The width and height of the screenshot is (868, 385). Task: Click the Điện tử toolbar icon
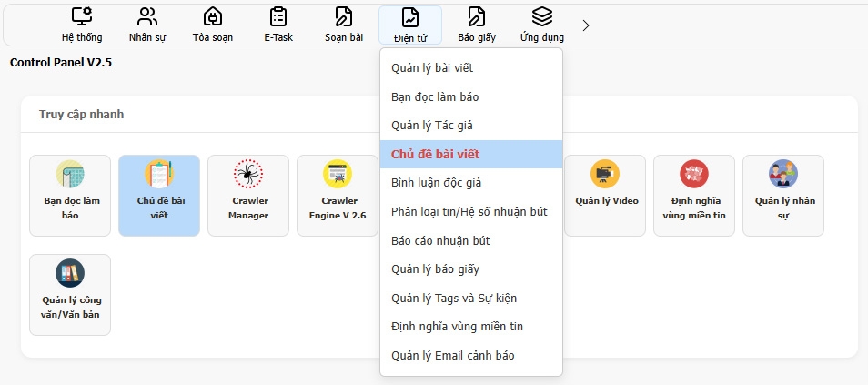[x=410, y=25]
